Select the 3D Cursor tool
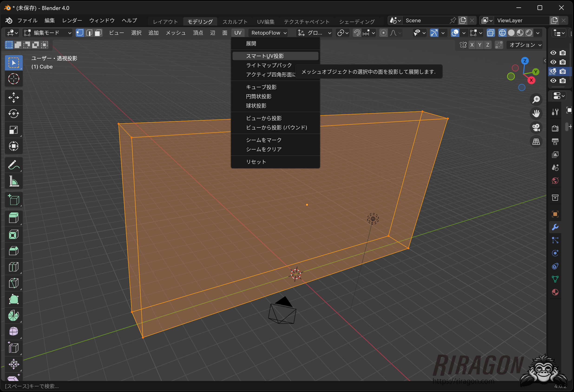The image size is (574, 392). point(13,79)
